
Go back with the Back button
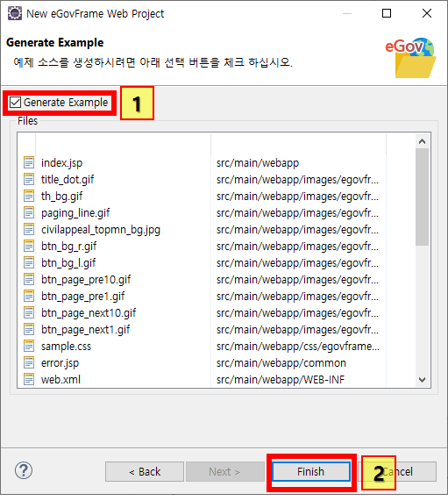(x=145, y=471)
